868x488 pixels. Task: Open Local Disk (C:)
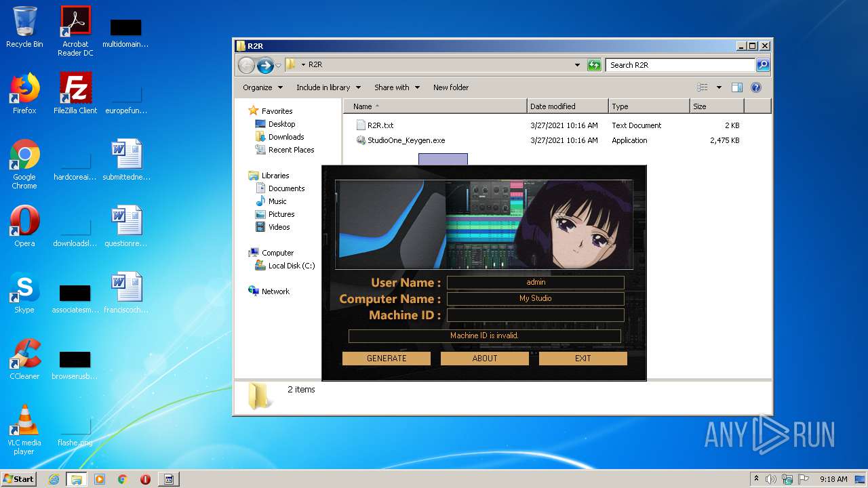(292, 266)
